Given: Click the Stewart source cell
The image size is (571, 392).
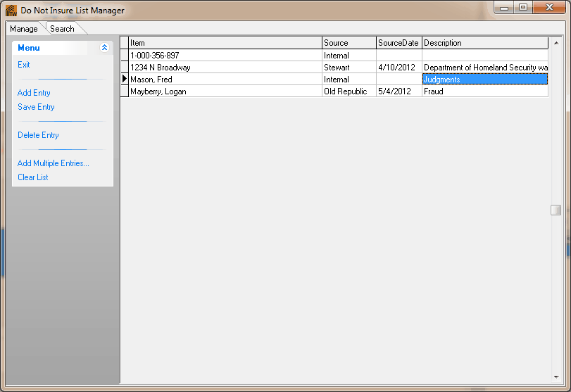Looking at the screenshot, I should click(x=349, y=68).
